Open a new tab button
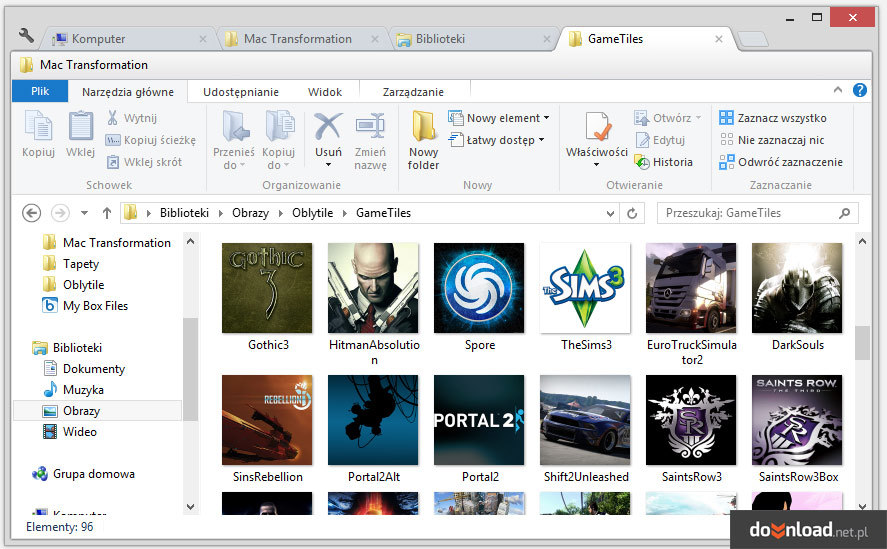Image resolution: width=887 pixels, height=549 pixels. pyautogui.click(x=753, y=39)
